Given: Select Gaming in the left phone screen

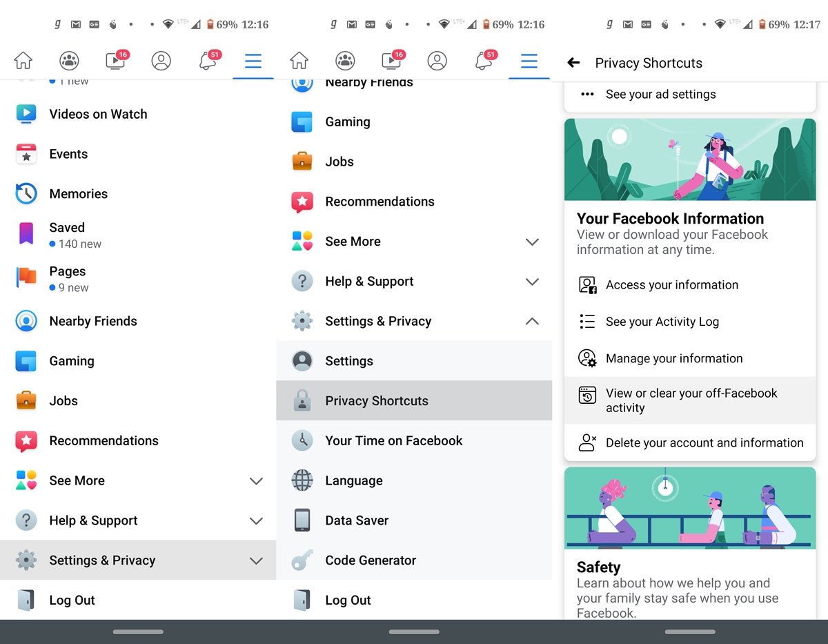Looking at the screenshot, I should tap(138, 361).
